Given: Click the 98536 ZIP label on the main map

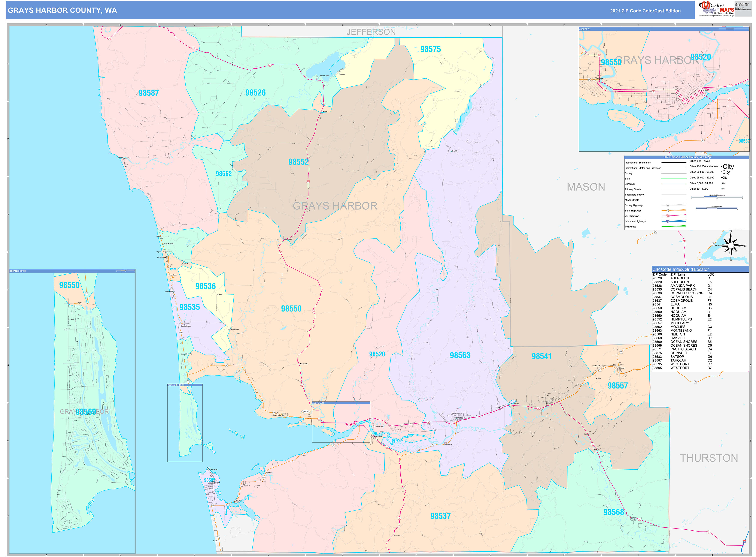Looking at the screenshot, I should pyautogui.click(x=206, y=286).
